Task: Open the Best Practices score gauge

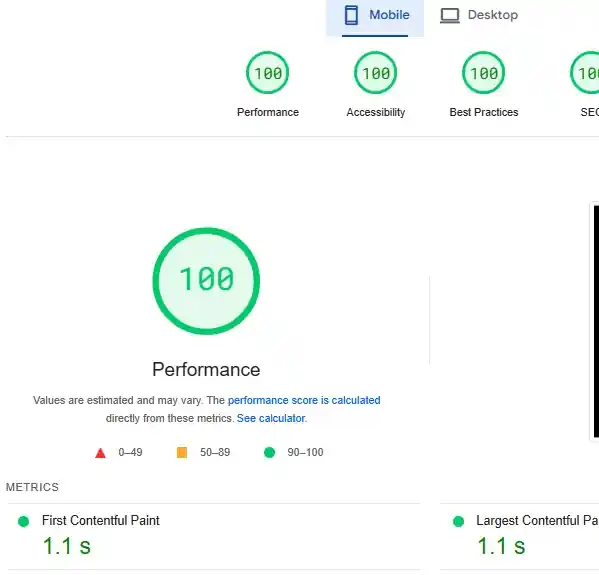Action: pos(484,73)
